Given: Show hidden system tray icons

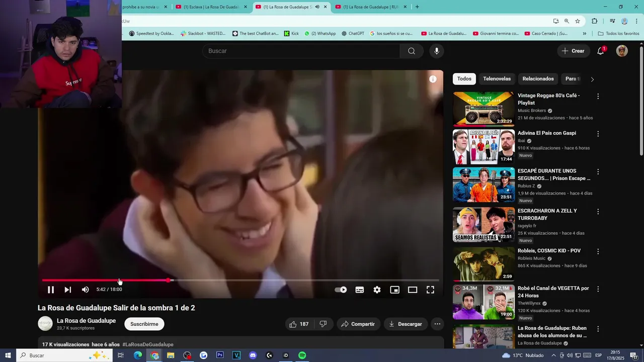Looking at the screenshot, I should (x=554, y=355).
